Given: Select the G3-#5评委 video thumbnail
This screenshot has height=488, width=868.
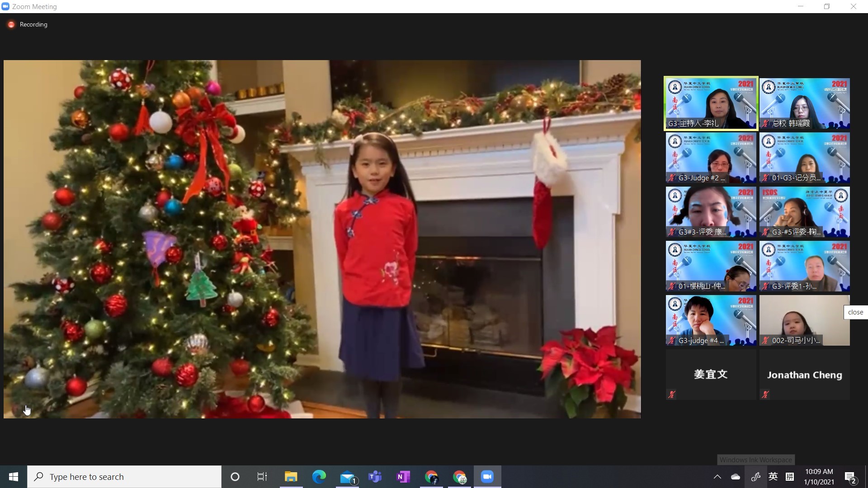Looking at the screenshot, I should (x=805, y=212).
